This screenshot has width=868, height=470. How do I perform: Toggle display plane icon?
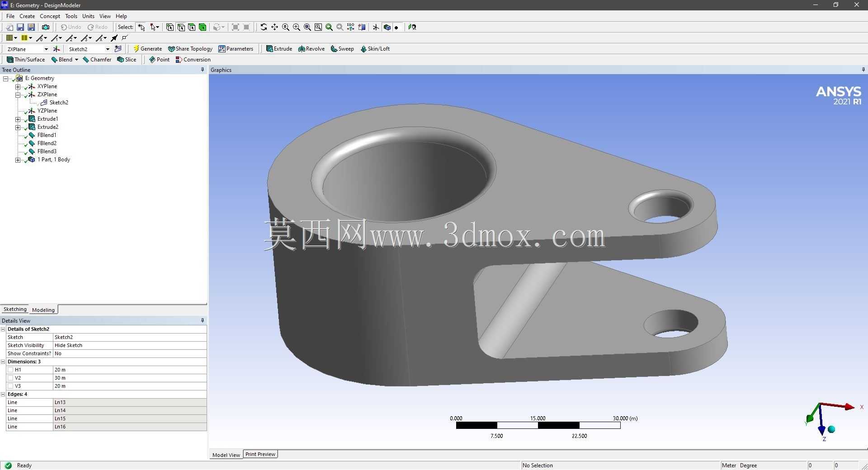(x=376, y=27)
